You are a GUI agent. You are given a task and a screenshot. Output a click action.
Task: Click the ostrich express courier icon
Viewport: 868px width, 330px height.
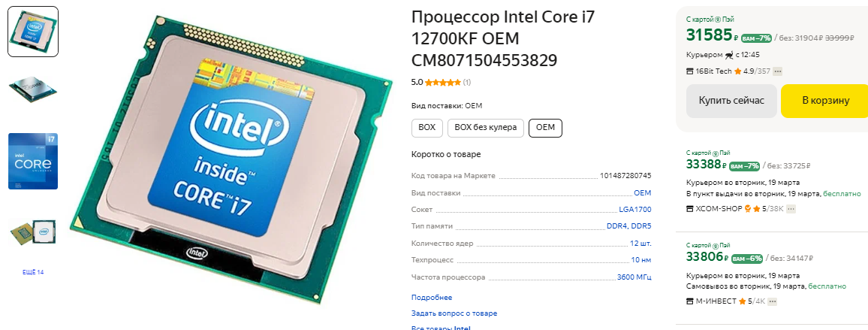(729, 55)
